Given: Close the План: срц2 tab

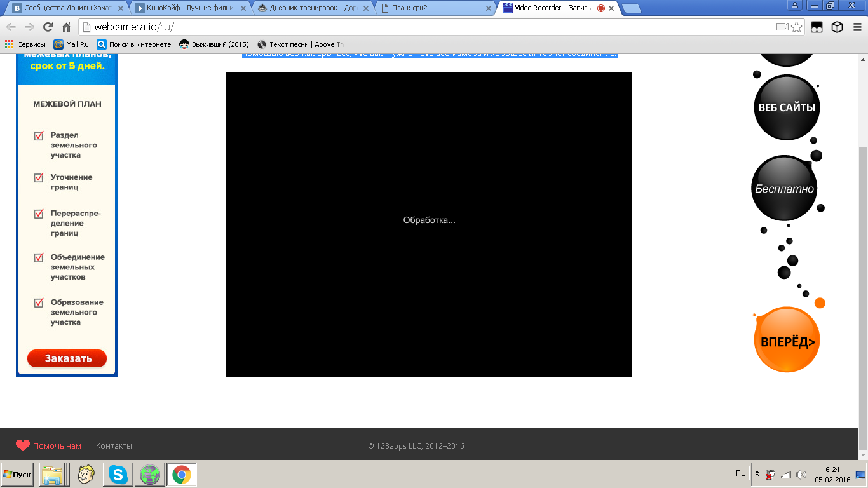Looking at the screenshot, I should click(488, 8).
